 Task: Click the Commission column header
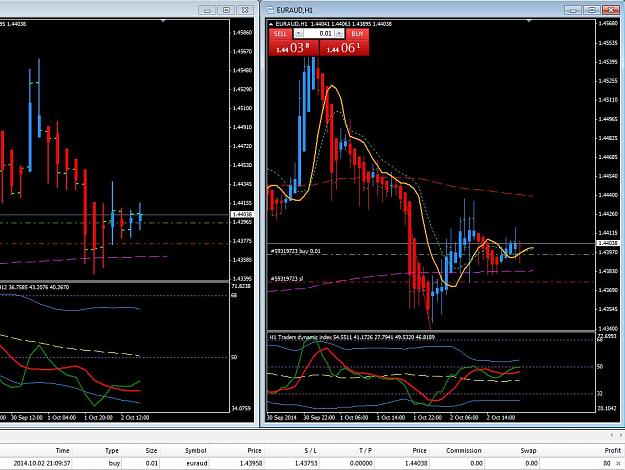464,450
